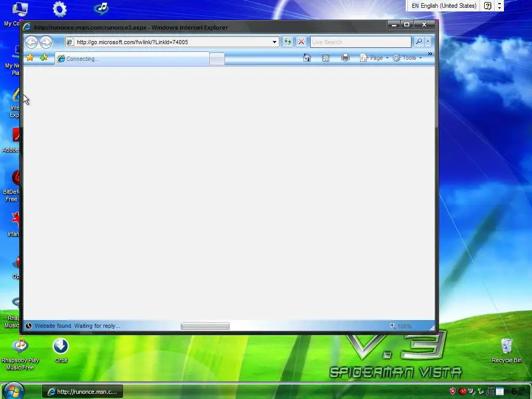This screenshot has width=532, height=399.
Task: Open the Recycle Bin desktop icon
Action: (507, 351)
